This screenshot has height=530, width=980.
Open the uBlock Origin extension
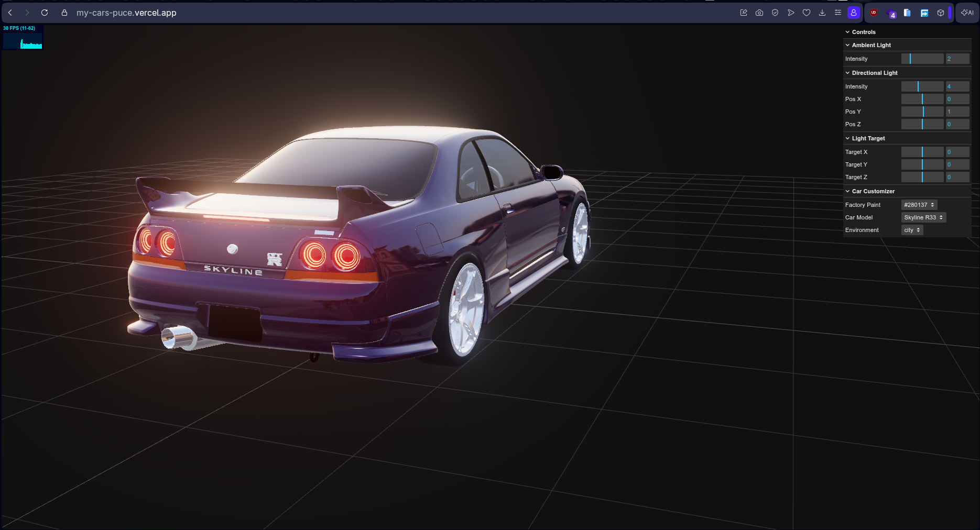[x=874, y=13]
